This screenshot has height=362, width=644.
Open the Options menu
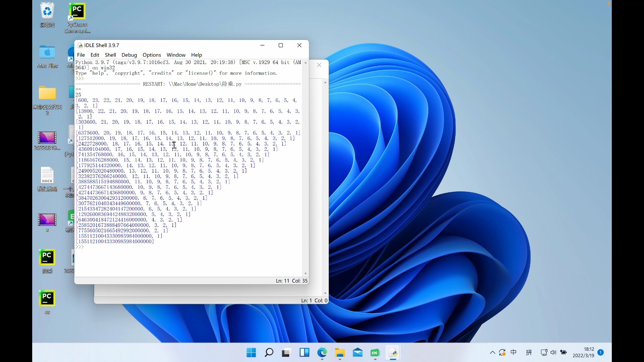[x=152, y=55]
